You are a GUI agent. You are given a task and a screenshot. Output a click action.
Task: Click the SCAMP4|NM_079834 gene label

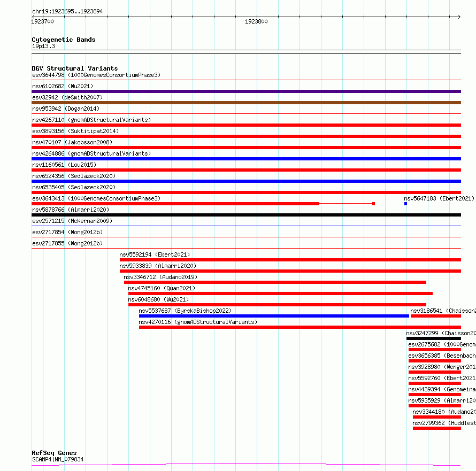pyautogui.click(x=58, y=459)
